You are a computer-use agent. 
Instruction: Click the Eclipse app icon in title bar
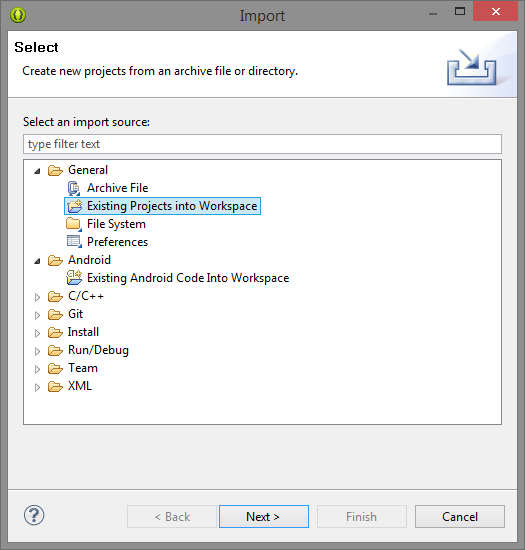click(x=18, y=15)
